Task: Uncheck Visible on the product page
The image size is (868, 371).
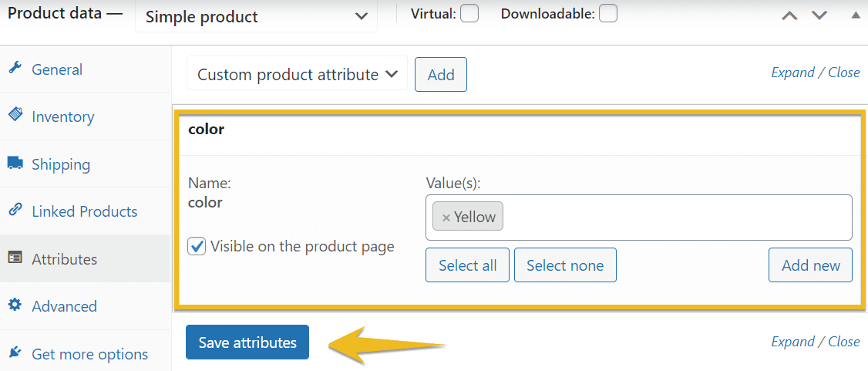Action: (x=197, y=246)
